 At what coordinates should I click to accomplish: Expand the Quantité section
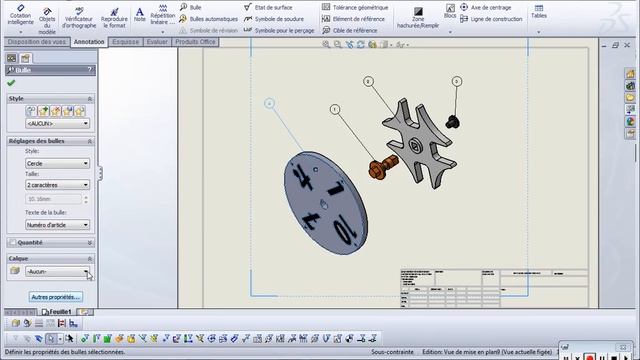pos(90,243)
